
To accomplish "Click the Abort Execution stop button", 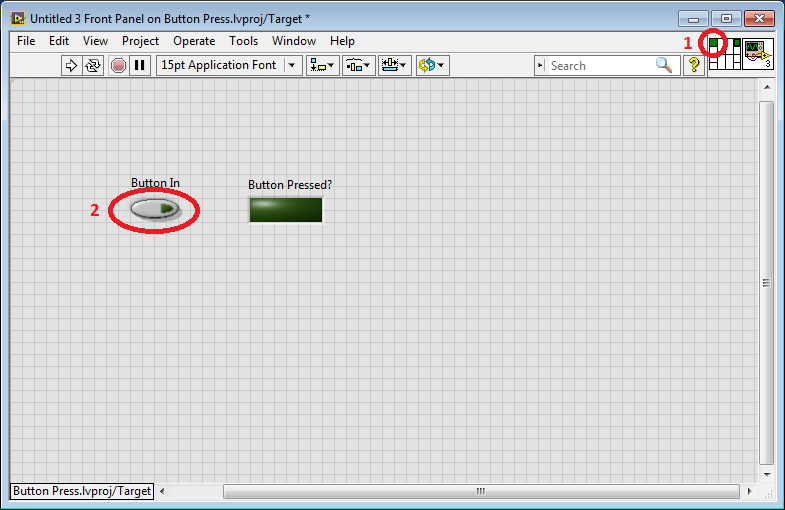I will click(118, 66).
